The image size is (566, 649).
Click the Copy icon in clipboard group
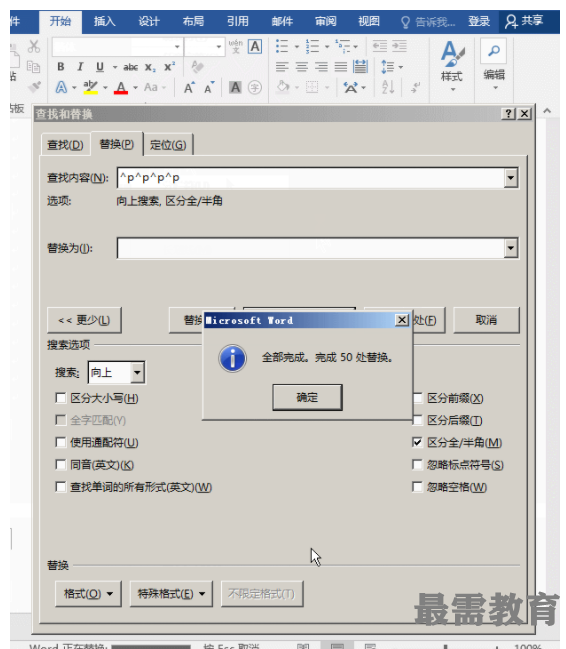click(x=33, y=67)
